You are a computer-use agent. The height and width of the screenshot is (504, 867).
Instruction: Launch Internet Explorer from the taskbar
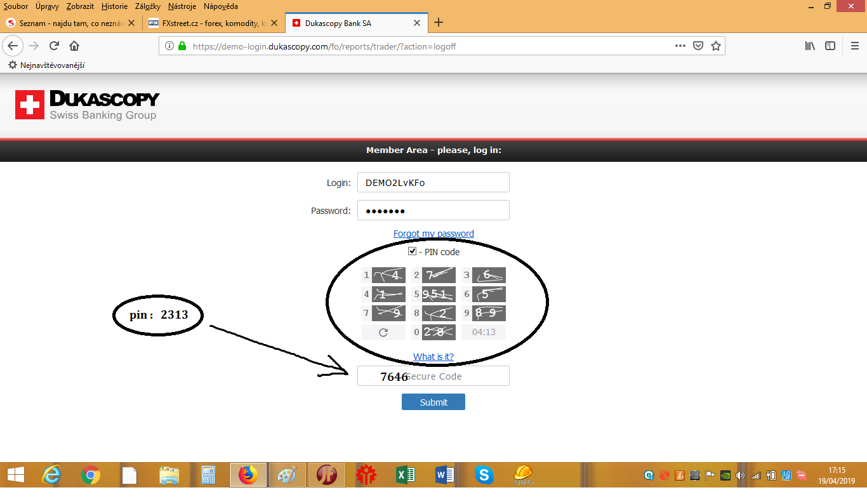tap(52, 475)
